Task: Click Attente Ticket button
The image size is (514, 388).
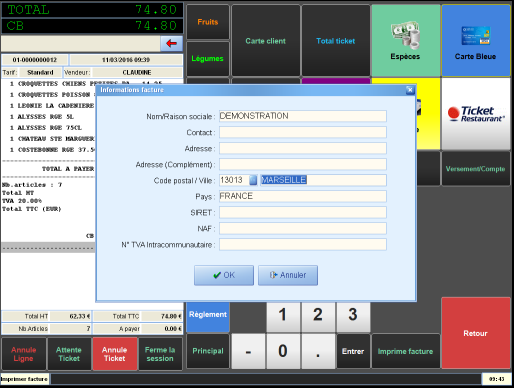Action: pyautogui.click(x=69, y=354)
